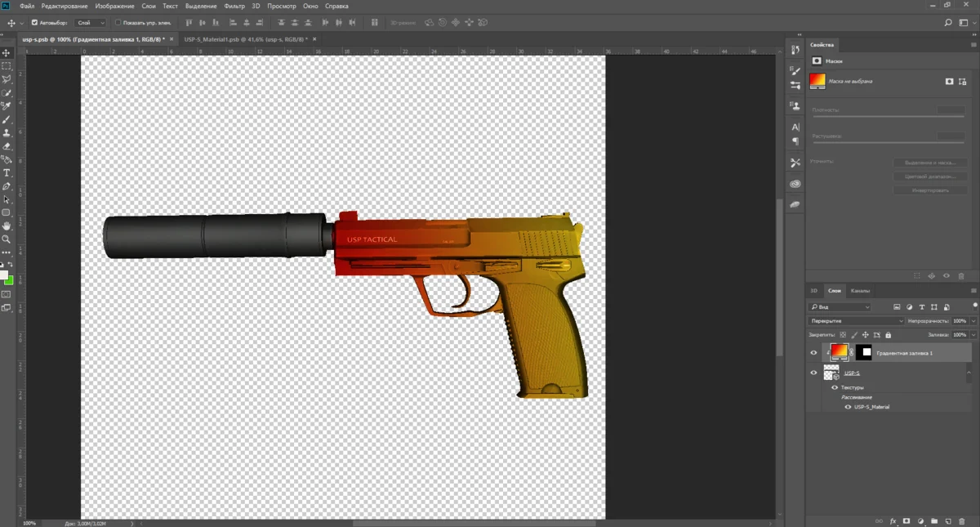Open the Фильтр menu

point(234,6)
